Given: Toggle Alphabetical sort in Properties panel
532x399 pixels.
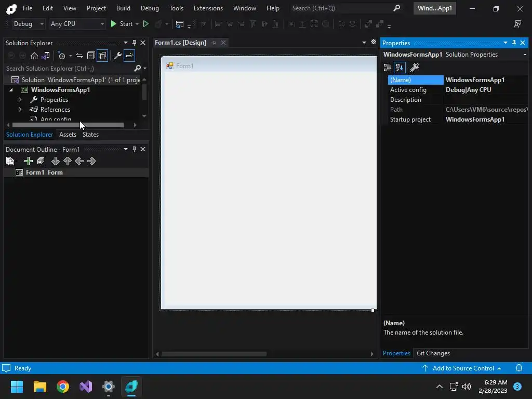Looking at the screenshot, I should pyautogui.click(x=400, y=68).
